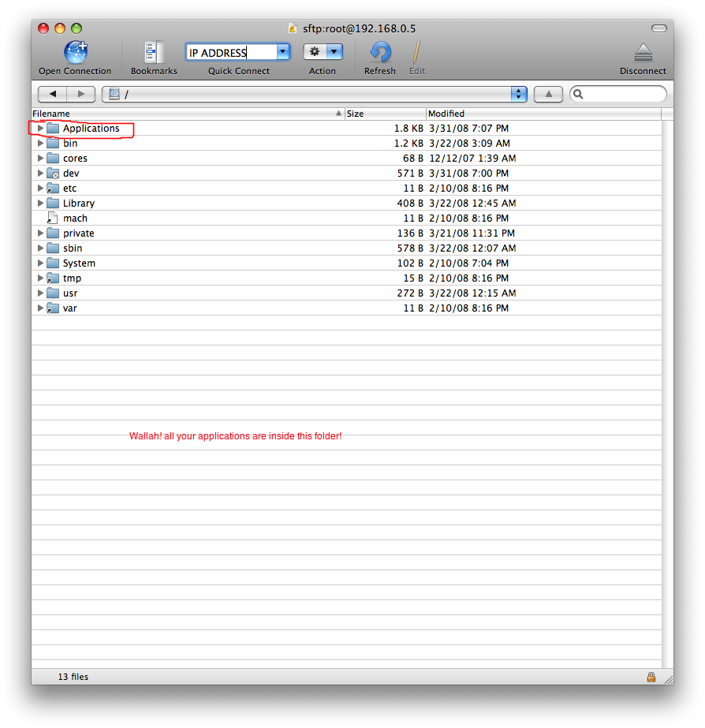Click the 12/12/07 1:39 AM date
The image size is (705, 728).
click(x=472, y=159)
